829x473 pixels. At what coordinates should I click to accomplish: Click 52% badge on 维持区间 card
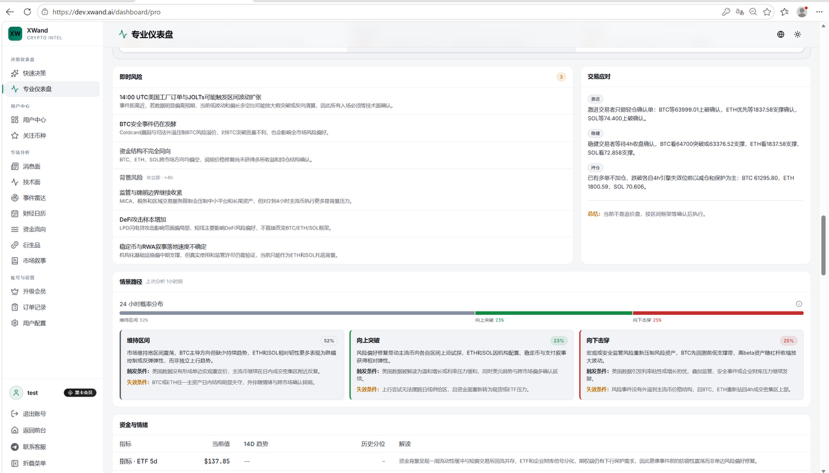tap(329, 341)
